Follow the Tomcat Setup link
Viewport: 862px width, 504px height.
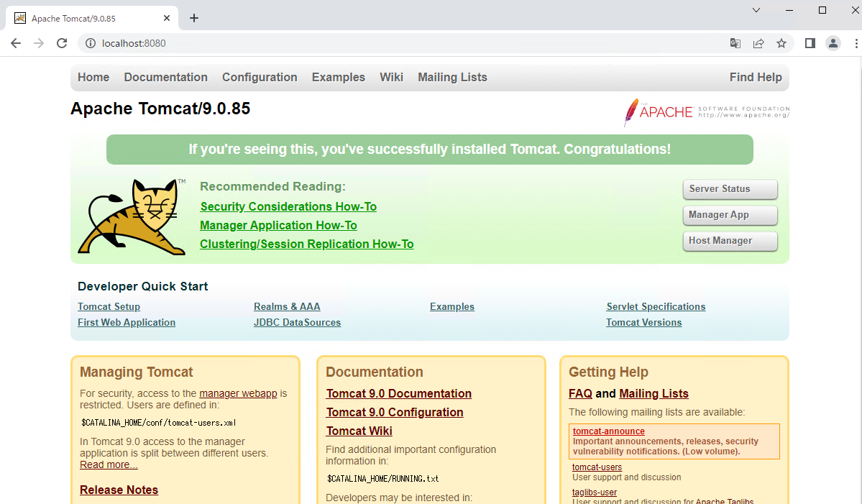tap(109, 307)
